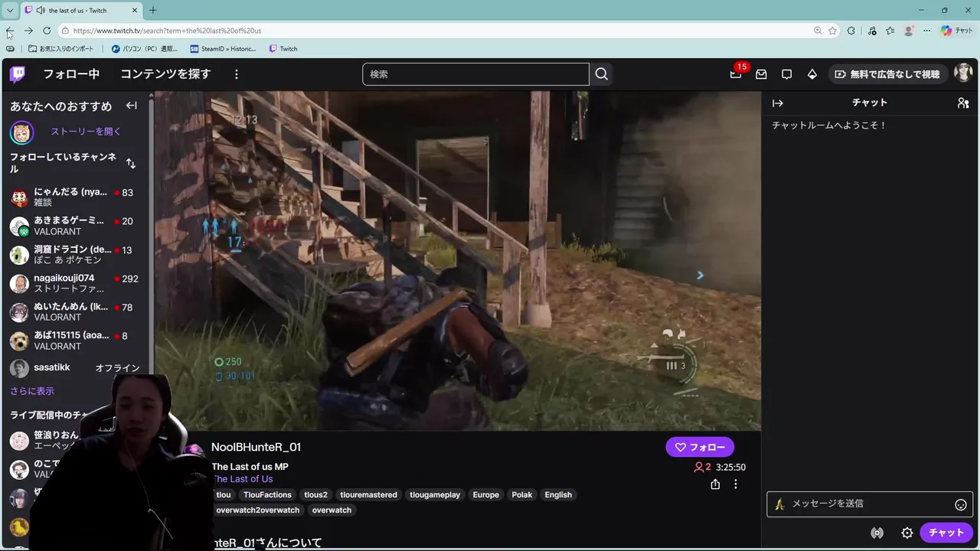Open nagaikouji074 channel in sidebar

(73, 283)
